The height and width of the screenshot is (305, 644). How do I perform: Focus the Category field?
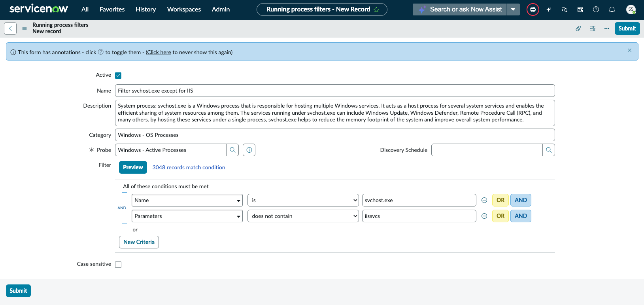click(x=335, y=135)
